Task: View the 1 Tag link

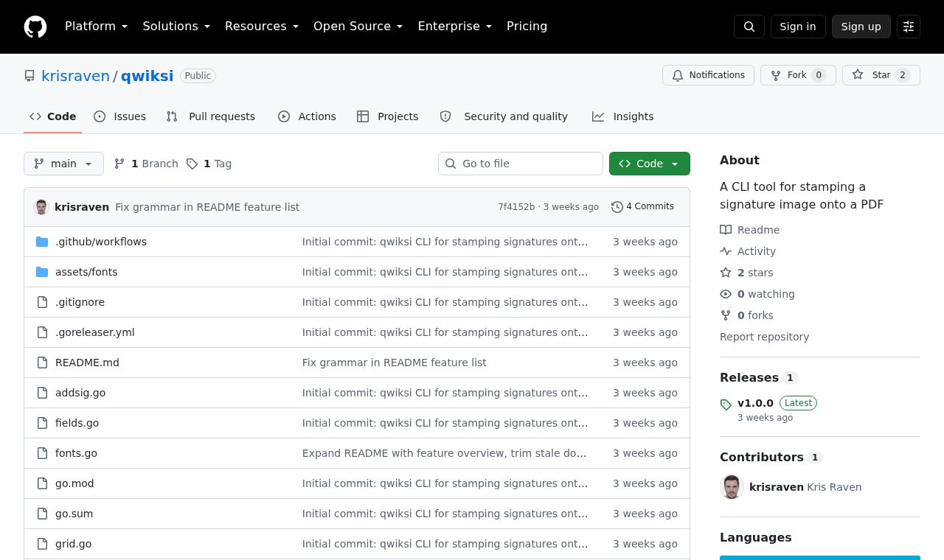Action: pos(209,164)
